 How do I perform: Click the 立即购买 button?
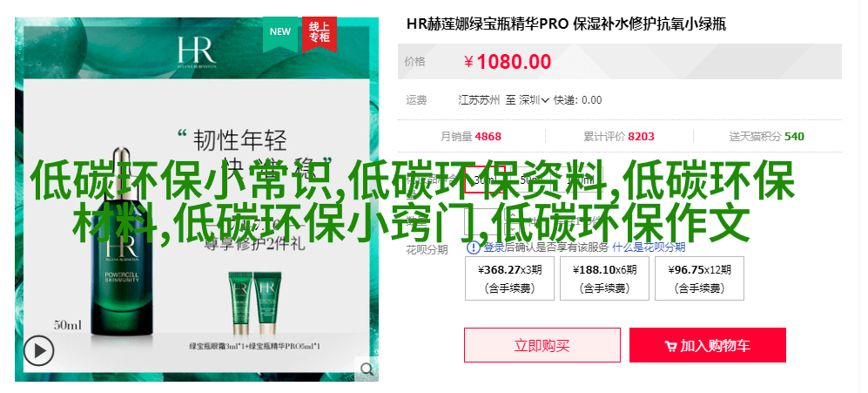pos(542,345)
